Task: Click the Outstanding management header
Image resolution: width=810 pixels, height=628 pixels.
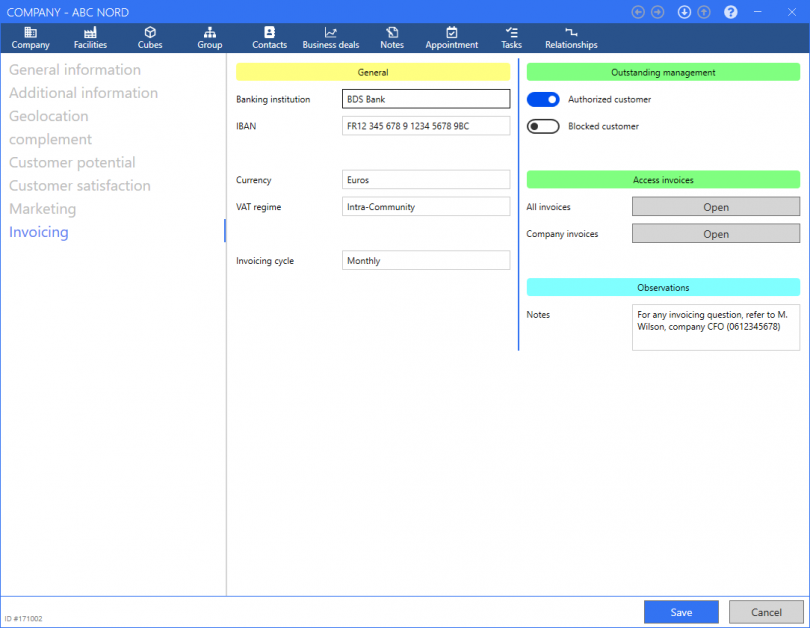Action: [663, 72]
